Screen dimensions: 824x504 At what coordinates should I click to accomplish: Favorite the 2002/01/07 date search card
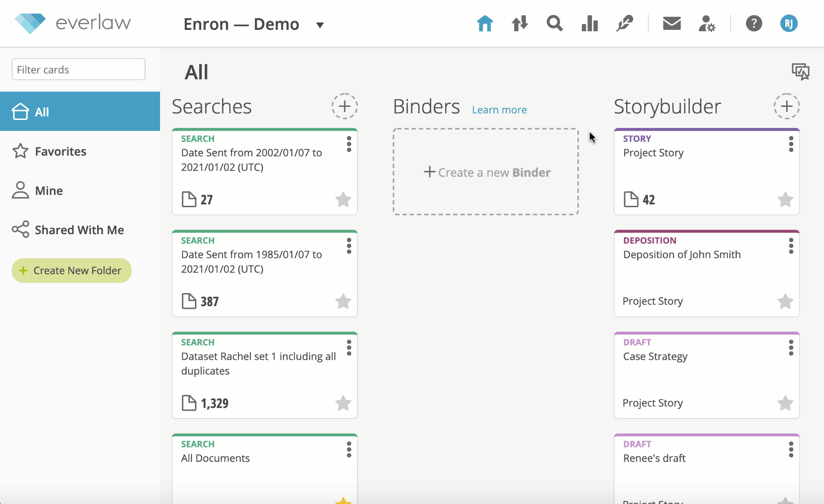343,200
